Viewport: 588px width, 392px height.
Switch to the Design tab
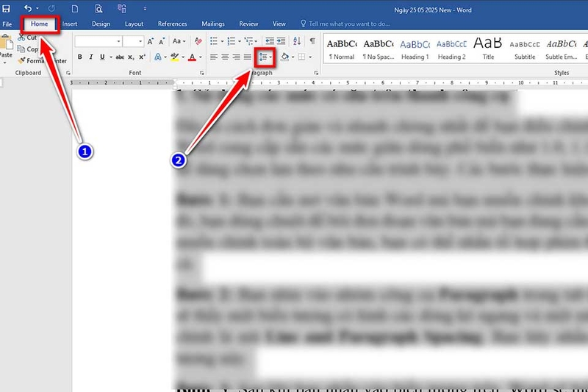(x=101, y=24)
